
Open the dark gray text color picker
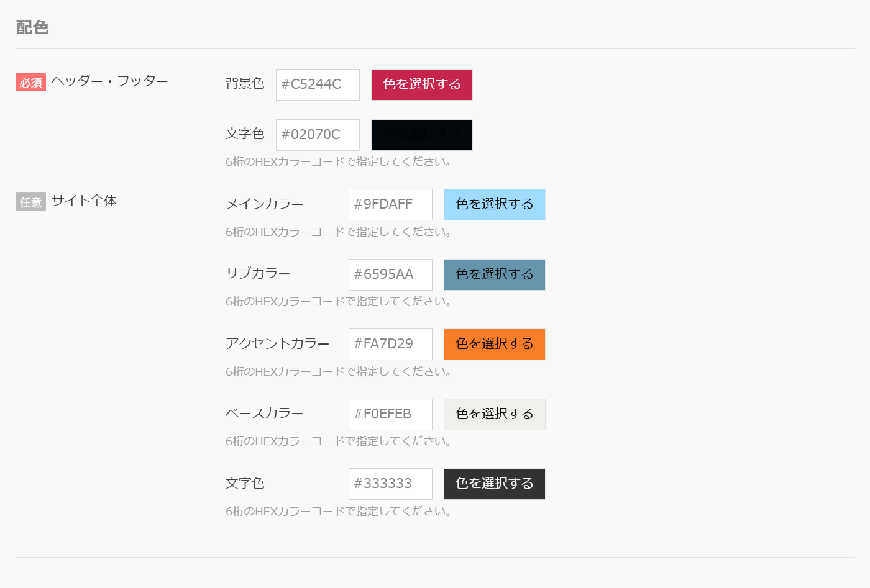pos(495,484)
